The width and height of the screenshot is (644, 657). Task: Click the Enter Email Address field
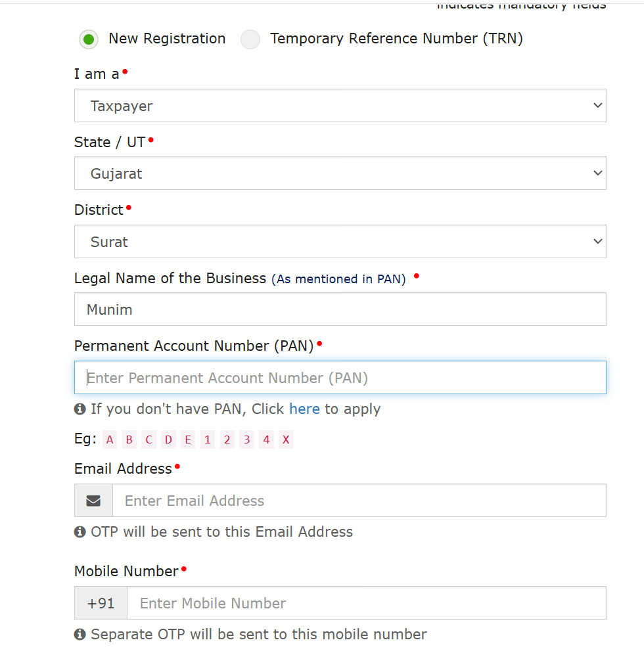[x=359, y=501]
